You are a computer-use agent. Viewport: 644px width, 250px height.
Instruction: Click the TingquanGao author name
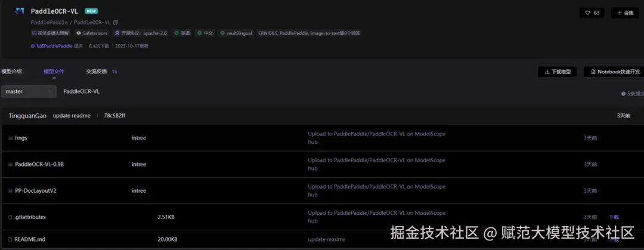(27, 116)
